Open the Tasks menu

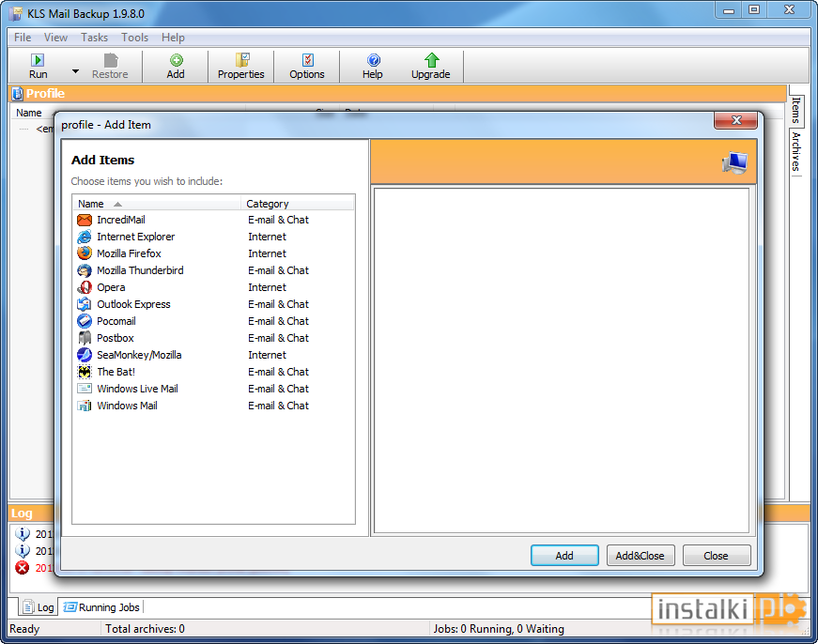[x=95, y=38]
